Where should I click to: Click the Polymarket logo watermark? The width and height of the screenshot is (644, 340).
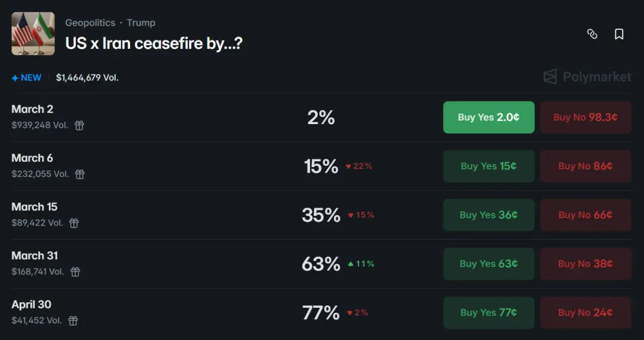pos(587,77)
